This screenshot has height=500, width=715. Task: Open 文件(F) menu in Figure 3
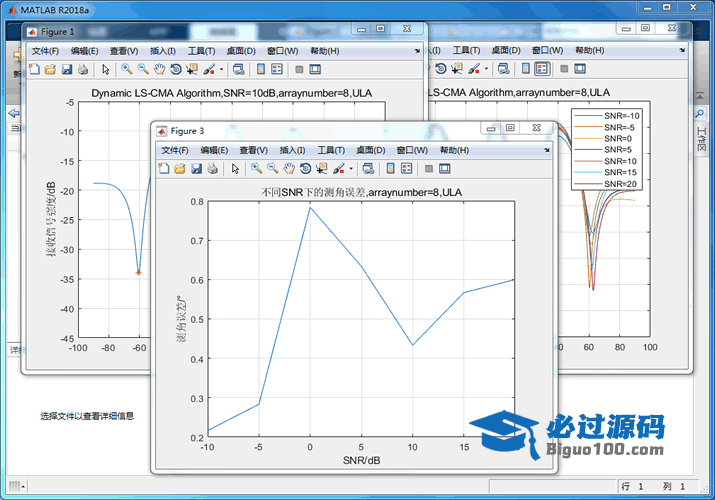pos(175,150)
